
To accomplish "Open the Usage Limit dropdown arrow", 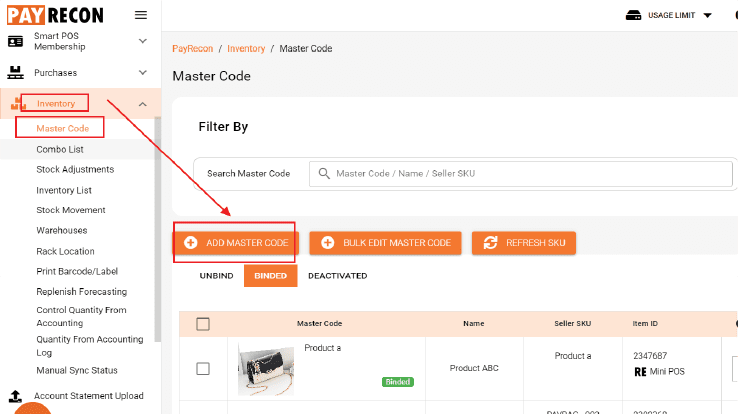I will pos(707,16).
